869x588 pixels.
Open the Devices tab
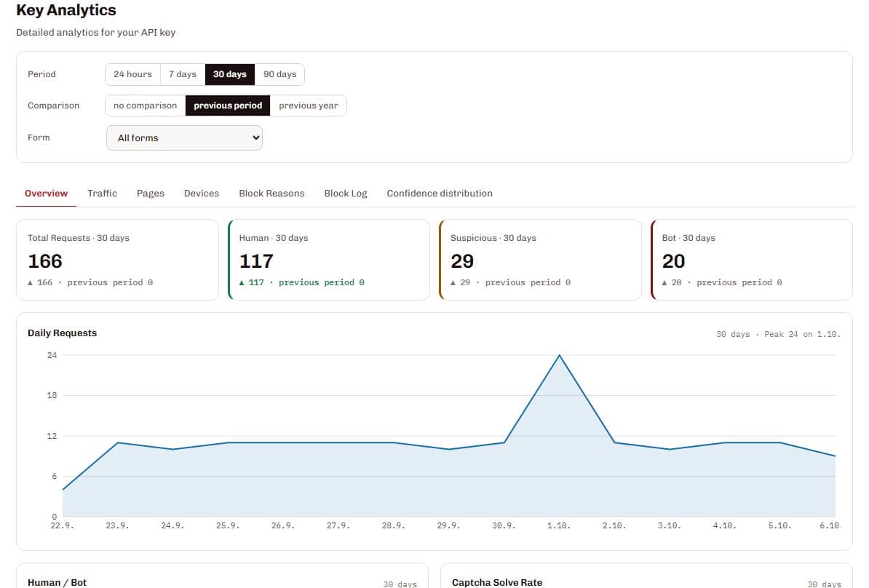[201, 194]
